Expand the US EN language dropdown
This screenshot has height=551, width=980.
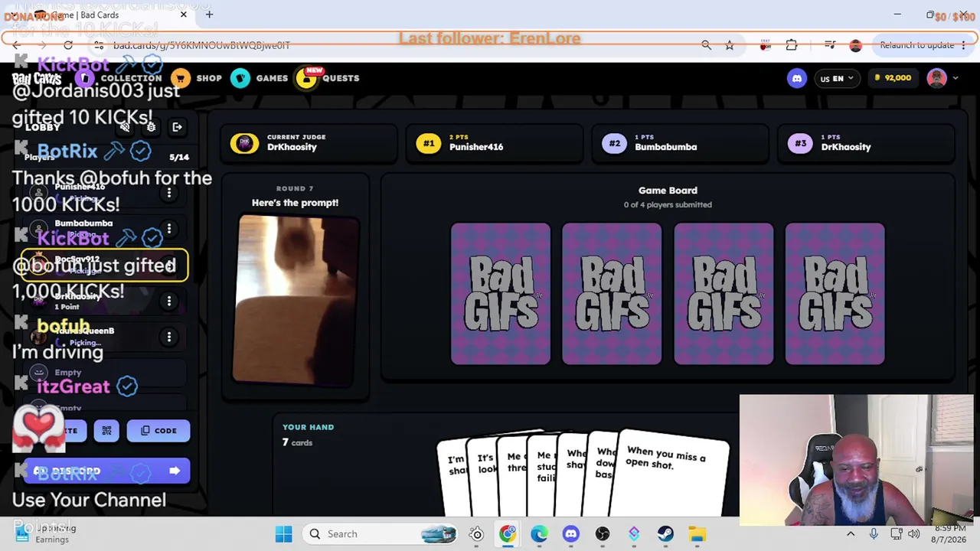click(836, 78)
